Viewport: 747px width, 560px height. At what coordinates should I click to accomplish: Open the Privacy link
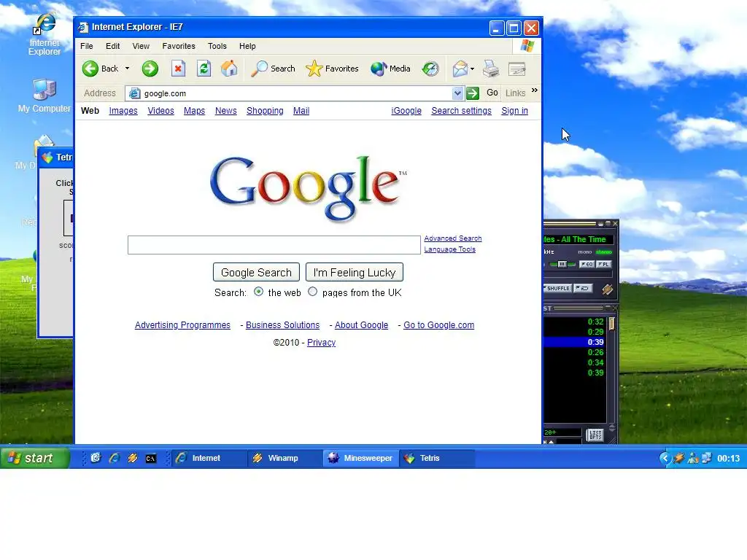point(322,343)
